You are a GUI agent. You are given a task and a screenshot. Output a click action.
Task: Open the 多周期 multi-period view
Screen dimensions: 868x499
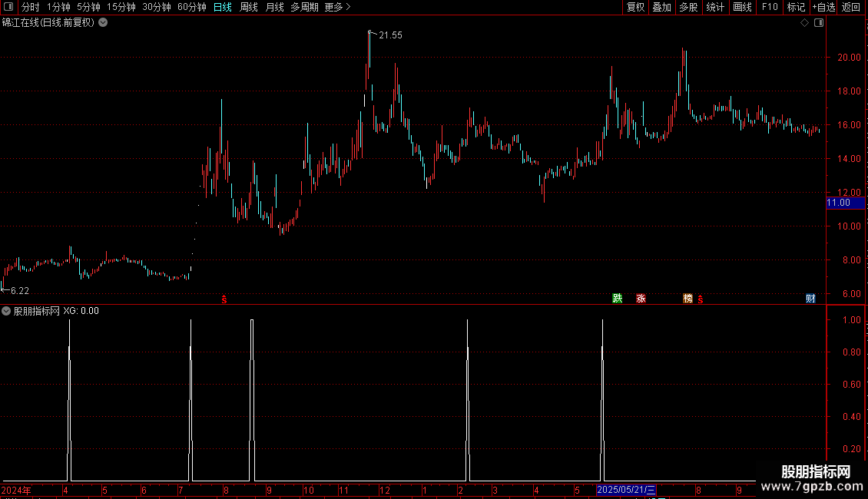[304, 7]
